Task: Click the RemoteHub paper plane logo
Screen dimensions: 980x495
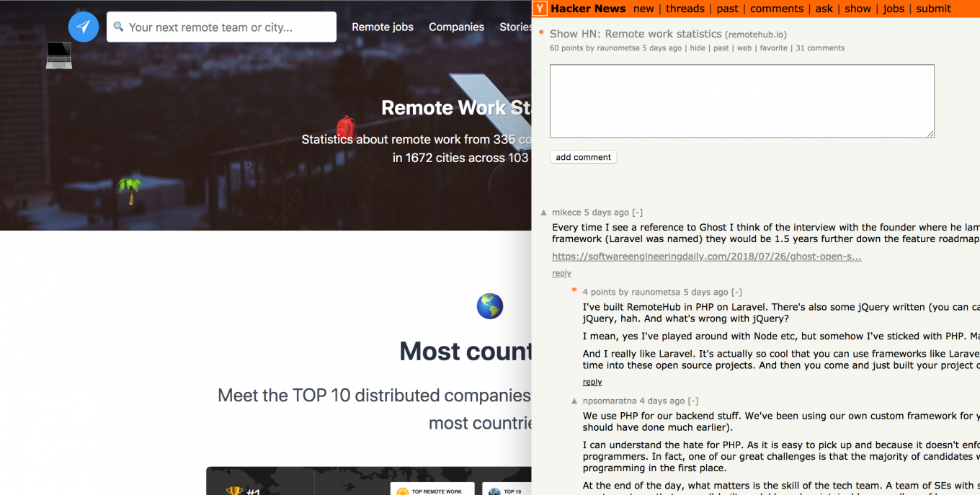Action: click(84, 27)
